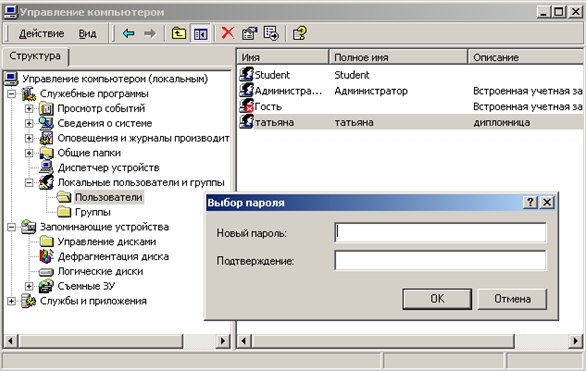Click the Дефрагментация диска icon
Screen dimensions: 586x371
click(46, 256)
